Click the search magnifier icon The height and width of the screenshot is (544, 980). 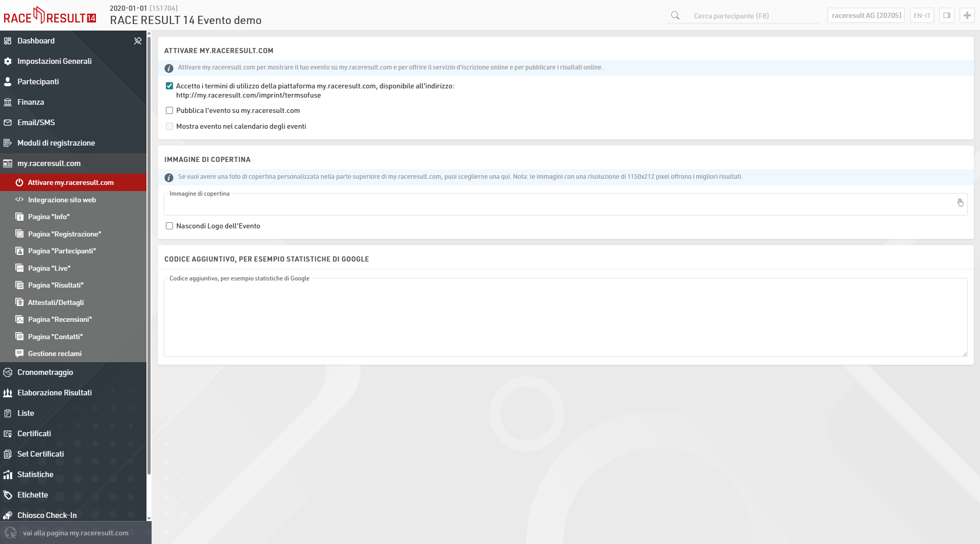675,16
